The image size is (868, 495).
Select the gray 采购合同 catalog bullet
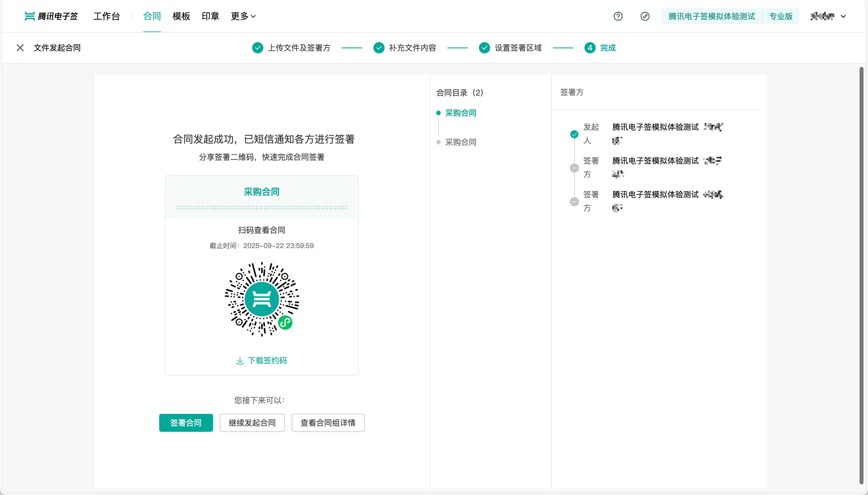438,142
